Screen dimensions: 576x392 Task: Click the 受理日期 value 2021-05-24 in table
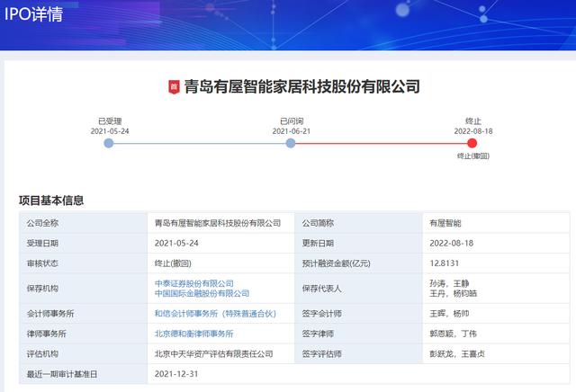click(x=176, y=243)
